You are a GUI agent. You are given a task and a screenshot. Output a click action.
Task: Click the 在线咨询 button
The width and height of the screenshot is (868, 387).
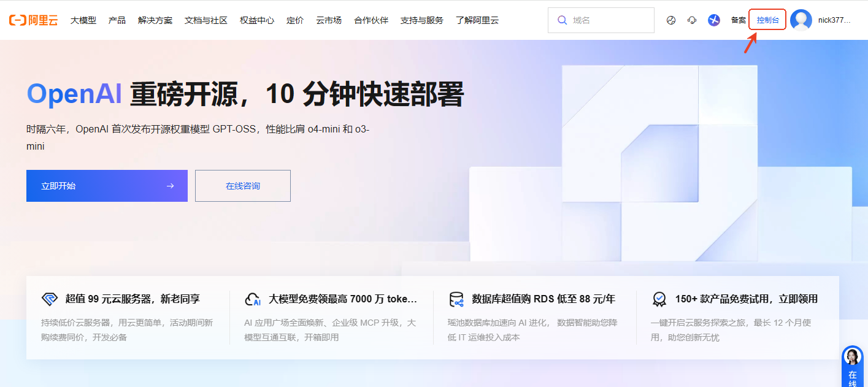(x=243, y=186)
